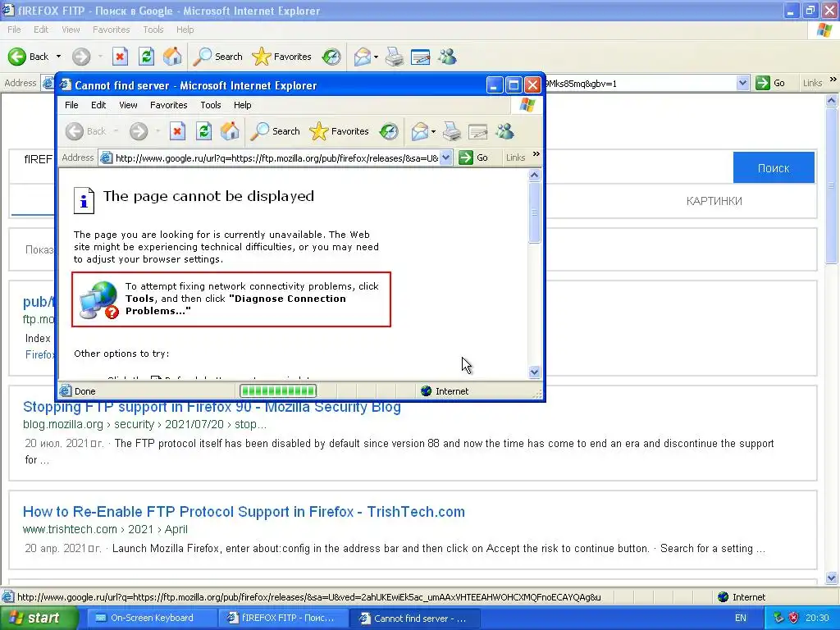Open КАРТИНКИ tab on Google page
Image resolution: width=840 pixels, height=630 pixels.
714,201
